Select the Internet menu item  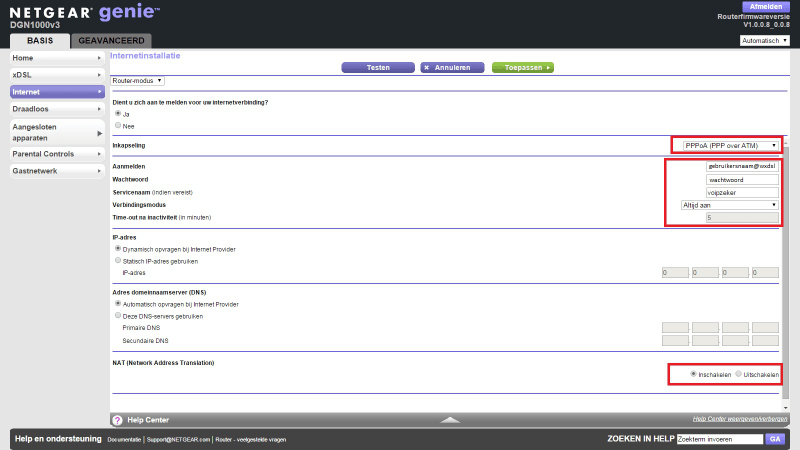(x=57, y=92)
